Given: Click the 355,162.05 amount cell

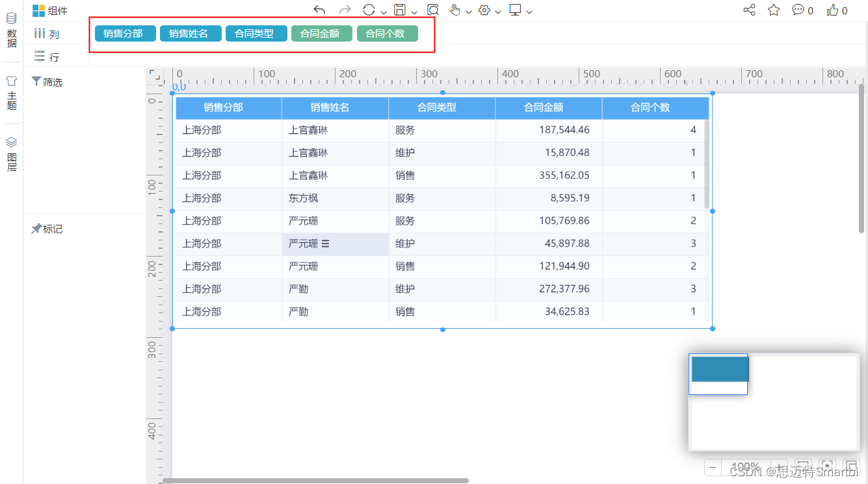Looking at the screenshot, I should [549, 175].
